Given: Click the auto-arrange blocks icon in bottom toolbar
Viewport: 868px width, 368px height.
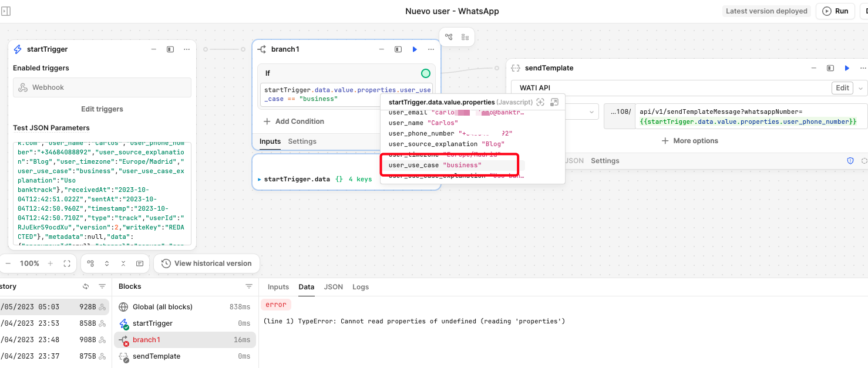Looking at the screenshot, I should (90, 264).
